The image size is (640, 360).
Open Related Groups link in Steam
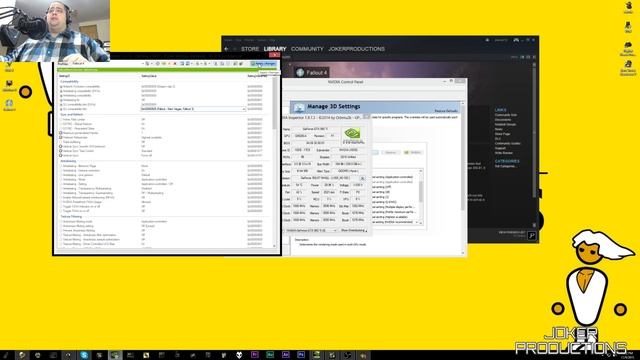[x=505, y=124]
